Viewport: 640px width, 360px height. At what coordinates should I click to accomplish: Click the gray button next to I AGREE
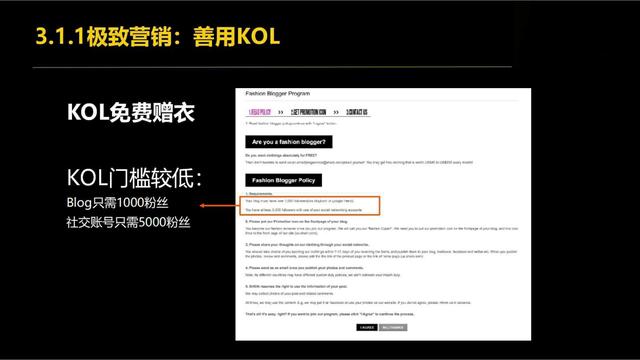coord(393,327)
